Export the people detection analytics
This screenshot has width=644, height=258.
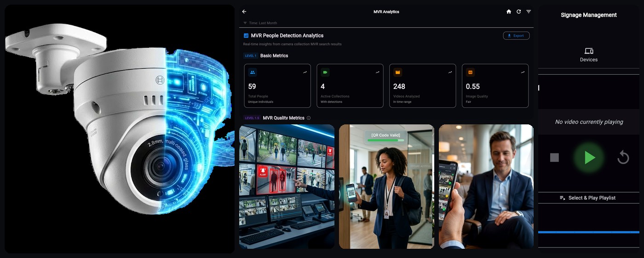point(516,35)
